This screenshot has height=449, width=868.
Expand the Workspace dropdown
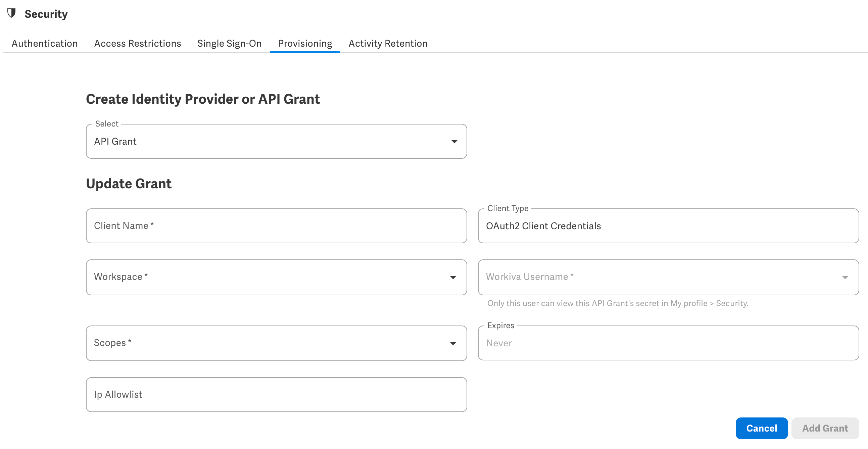(276, 277)
